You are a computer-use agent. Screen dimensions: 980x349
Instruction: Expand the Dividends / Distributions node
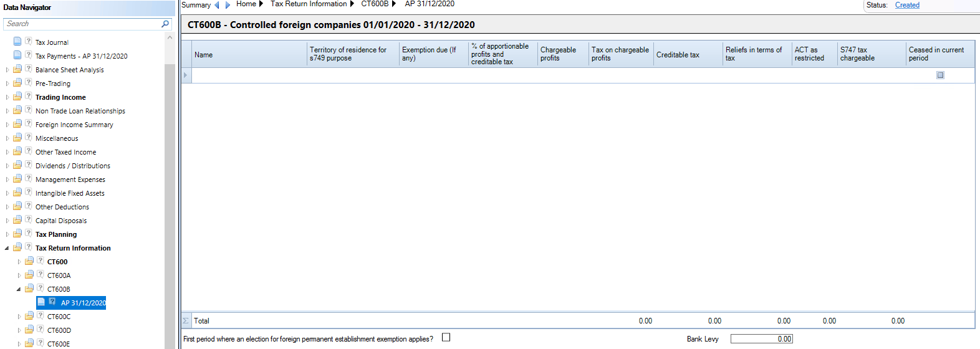click(x=7, y=166)
